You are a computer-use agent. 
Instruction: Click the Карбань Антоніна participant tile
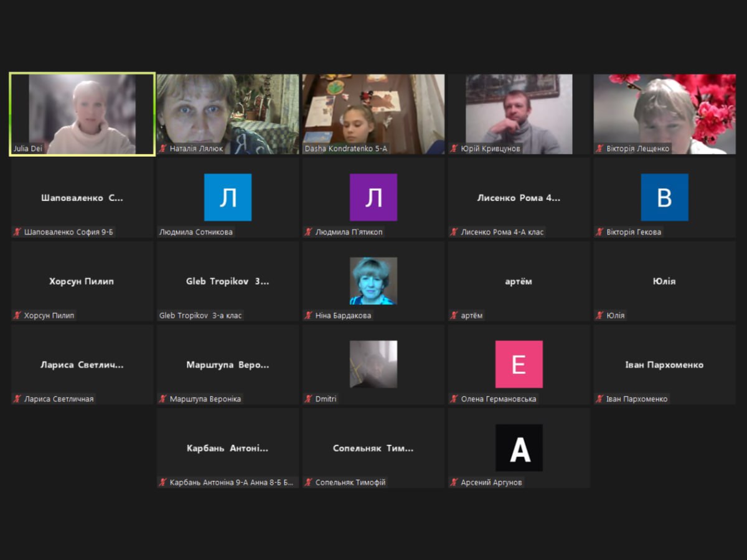coord(228,448)
